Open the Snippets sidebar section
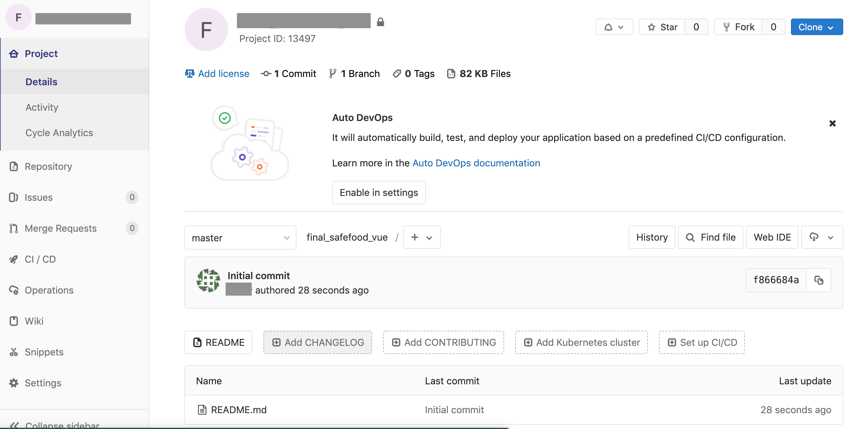868x429 pixels. click(44, 352)
